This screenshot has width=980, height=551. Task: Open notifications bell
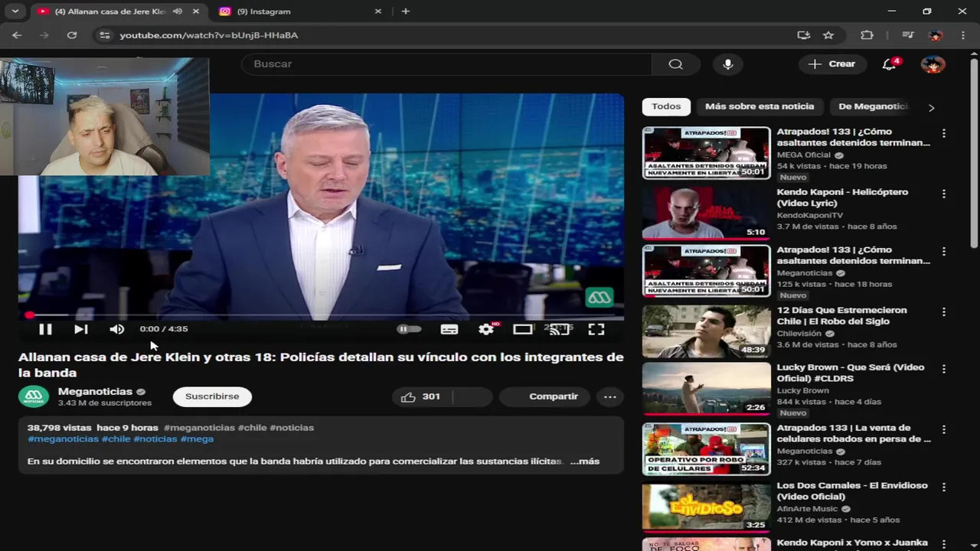889,64
